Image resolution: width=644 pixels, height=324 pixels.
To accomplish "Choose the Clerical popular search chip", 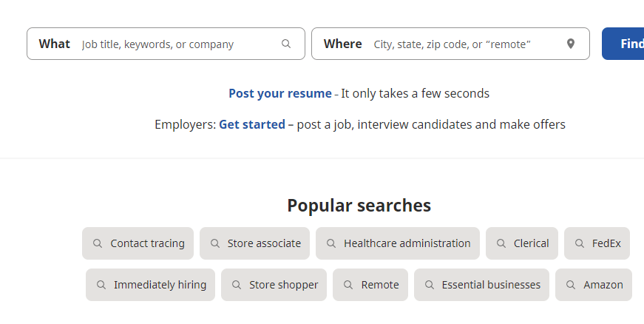I will point(521,243).
